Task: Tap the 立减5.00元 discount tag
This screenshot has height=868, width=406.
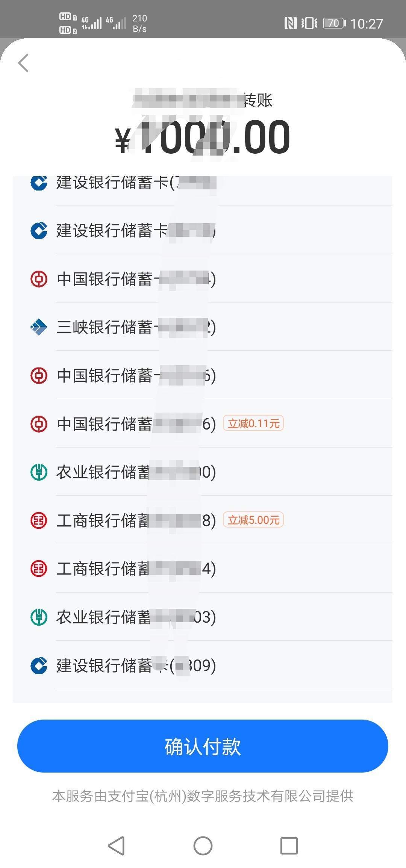Action: click(253, 520)
